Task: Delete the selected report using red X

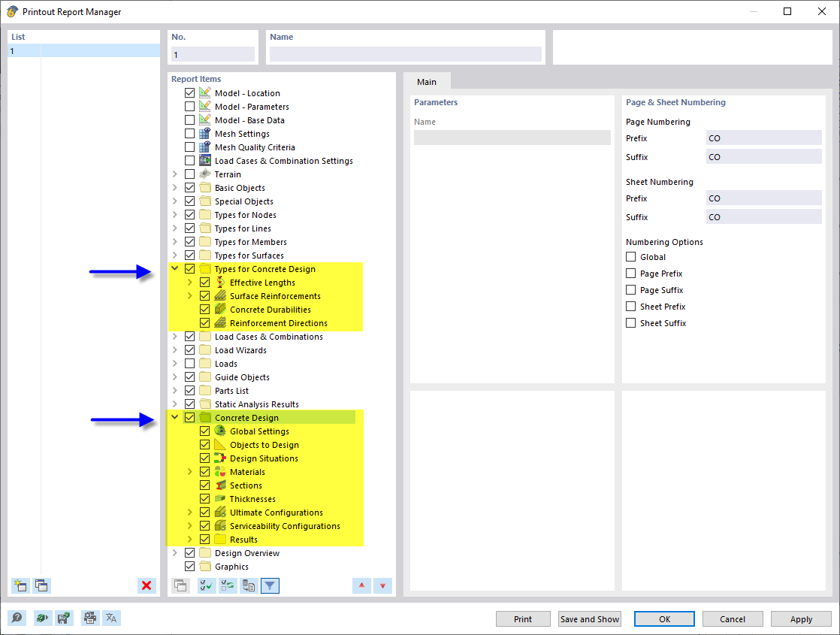Action: click(147, 585)
